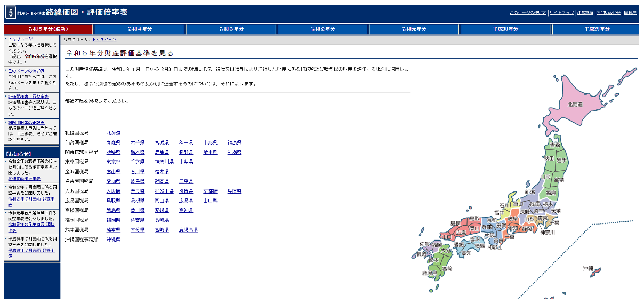Choose the 群馬県 link
This screenshot has height=304, width=644.
click(x=162, y=153)
